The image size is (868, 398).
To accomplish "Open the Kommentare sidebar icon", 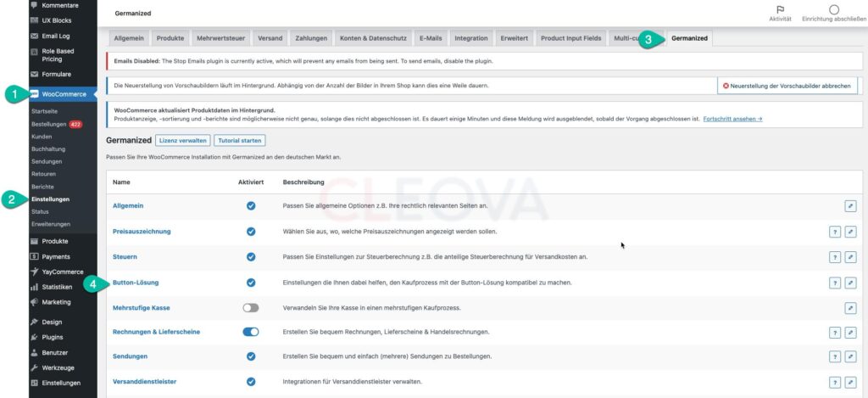I will (x=34, y=5).
